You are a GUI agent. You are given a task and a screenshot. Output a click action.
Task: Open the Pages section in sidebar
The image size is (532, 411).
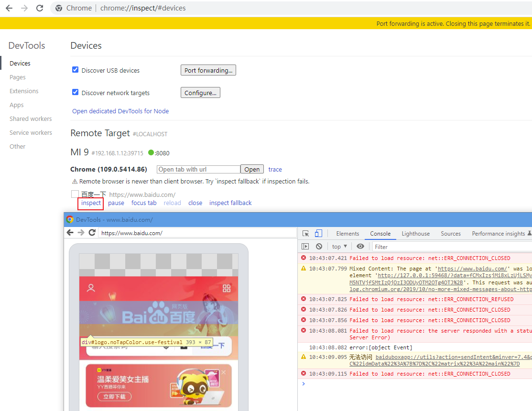click(x=18, y=77)
